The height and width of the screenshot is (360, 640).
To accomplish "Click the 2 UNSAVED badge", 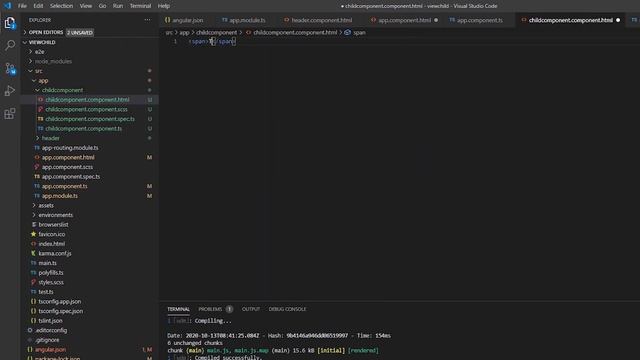I will pyautogui.click(x=80, y=32).
